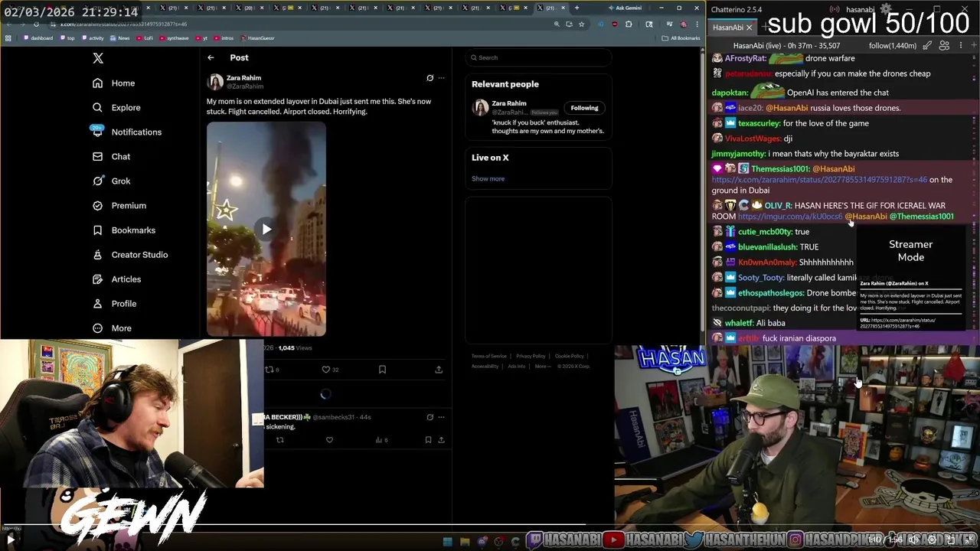Image resolution: width=980 pixels, height=551 pixels.
Task: Click the Streamer Mode label
Action: coord(910,251)
